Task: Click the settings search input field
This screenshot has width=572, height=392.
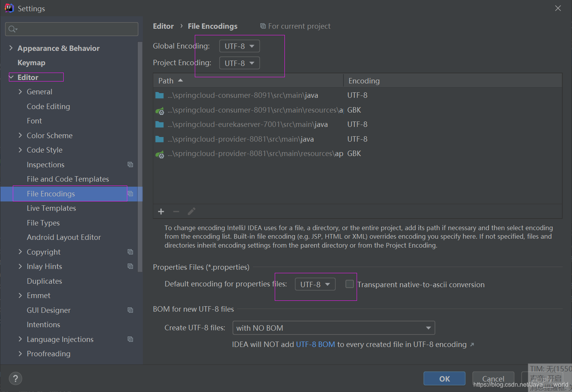Action: pyautogui.click(x=72, y=29)
